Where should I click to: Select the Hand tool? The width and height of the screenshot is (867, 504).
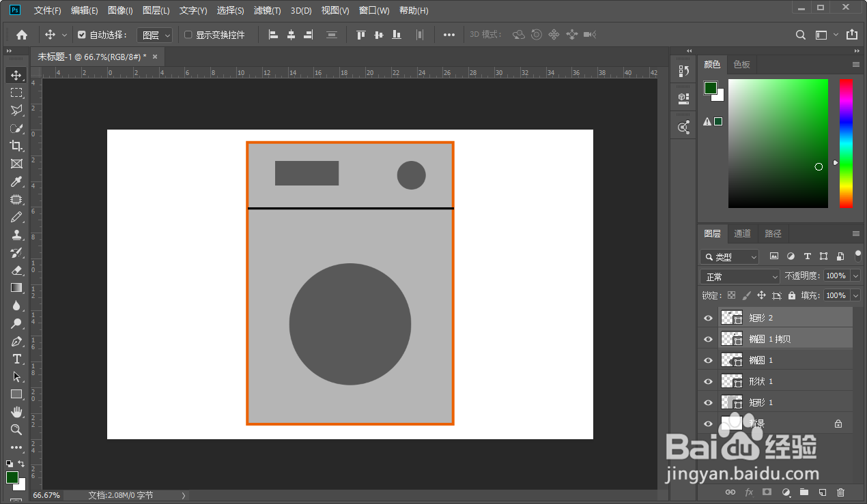click(x=16, y=412)
